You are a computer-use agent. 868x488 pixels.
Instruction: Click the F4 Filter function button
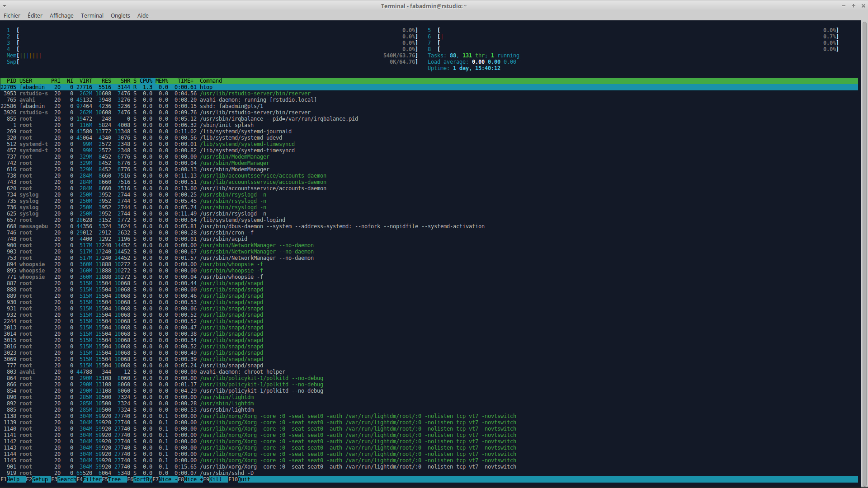click(92, 479)
